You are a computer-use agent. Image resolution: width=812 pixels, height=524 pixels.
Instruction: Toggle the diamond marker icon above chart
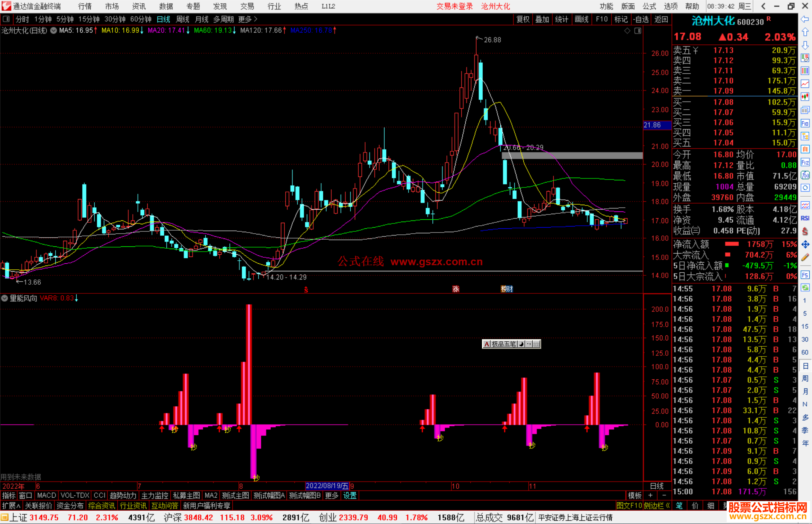pyautogui.click(x=627, y=31)
